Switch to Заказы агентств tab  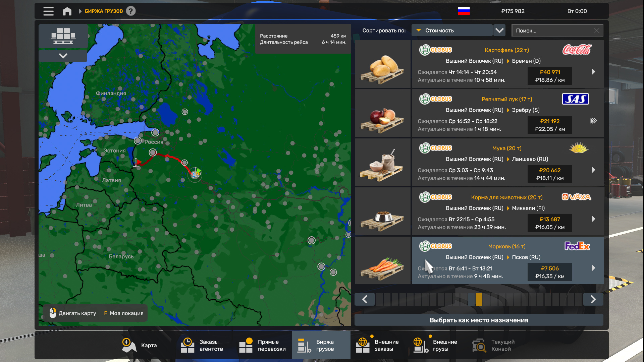point(201,345)
